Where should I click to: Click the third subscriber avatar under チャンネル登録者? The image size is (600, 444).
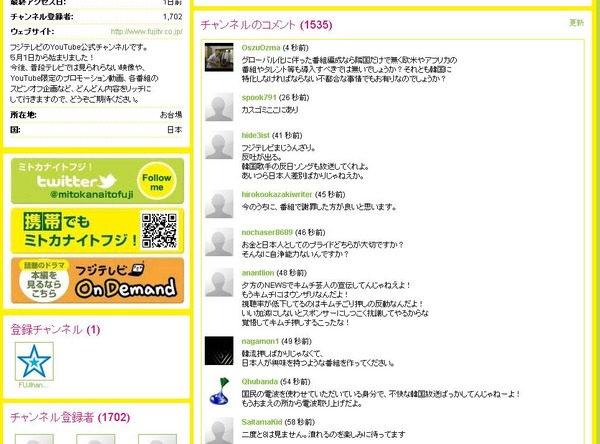(157, 439)
